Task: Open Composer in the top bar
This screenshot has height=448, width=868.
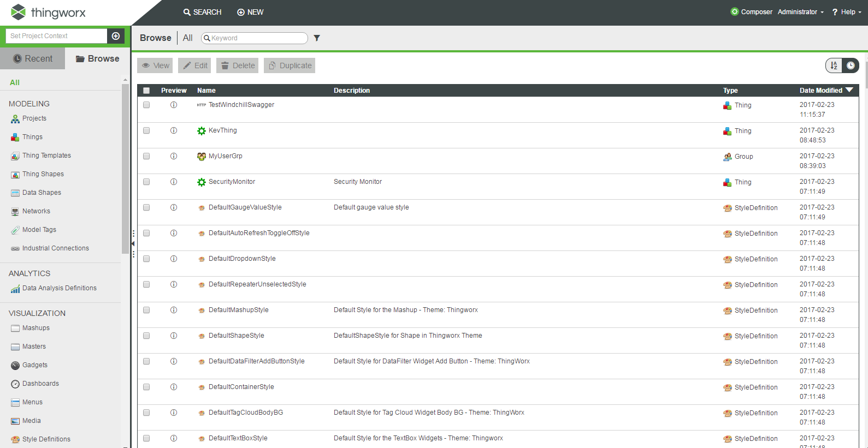Action: click(752, 12)
